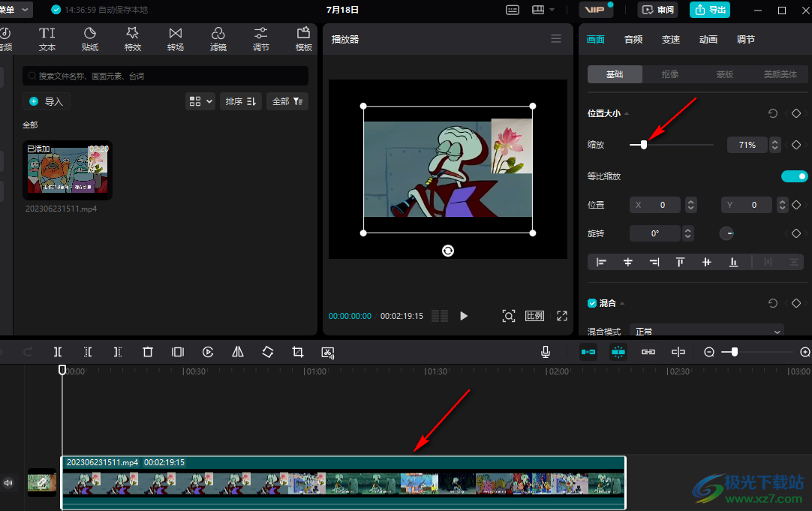Delete the selected clip with trash icon

148,352
